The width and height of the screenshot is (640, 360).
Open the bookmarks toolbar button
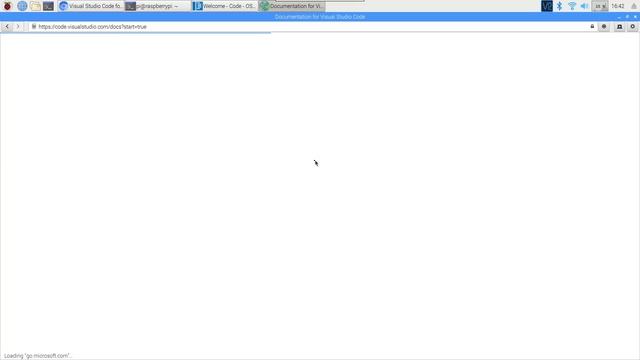[620, 27]
